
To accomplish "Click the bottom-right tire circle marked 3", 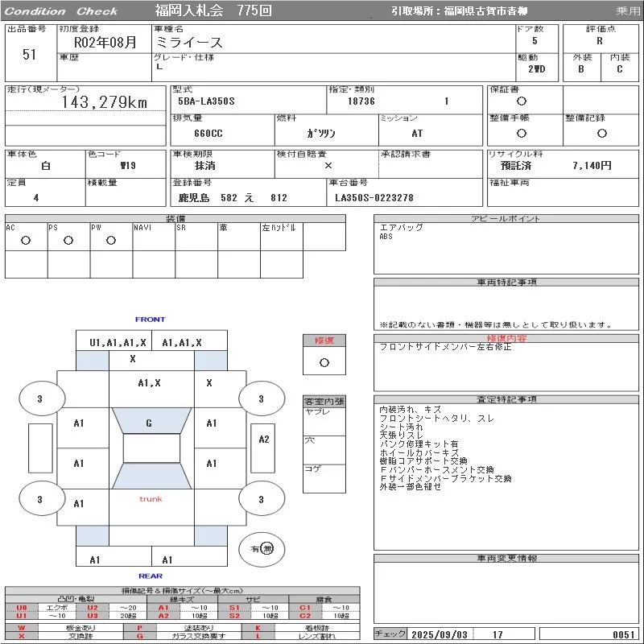I will tap(260, 500).
